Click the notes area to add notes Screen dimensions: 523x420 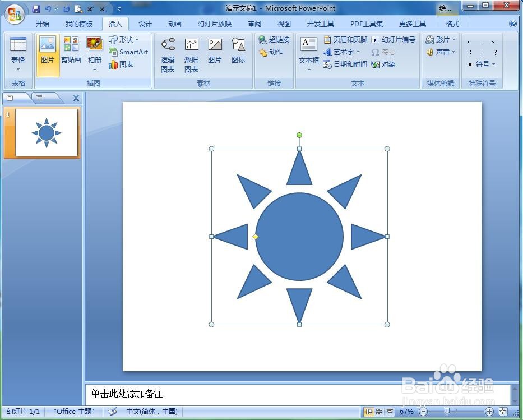click(298, 394)
